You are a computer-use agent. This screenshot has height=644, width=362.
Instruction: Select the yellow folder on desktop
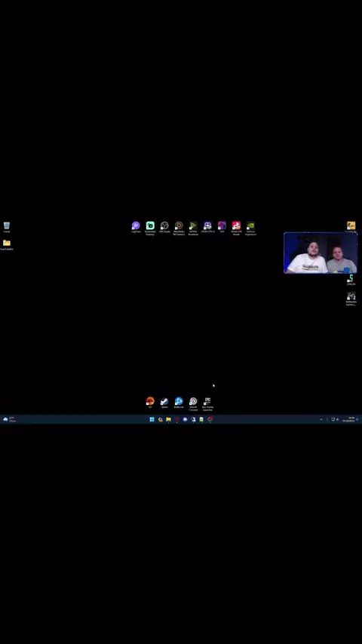tap(7, 245)
